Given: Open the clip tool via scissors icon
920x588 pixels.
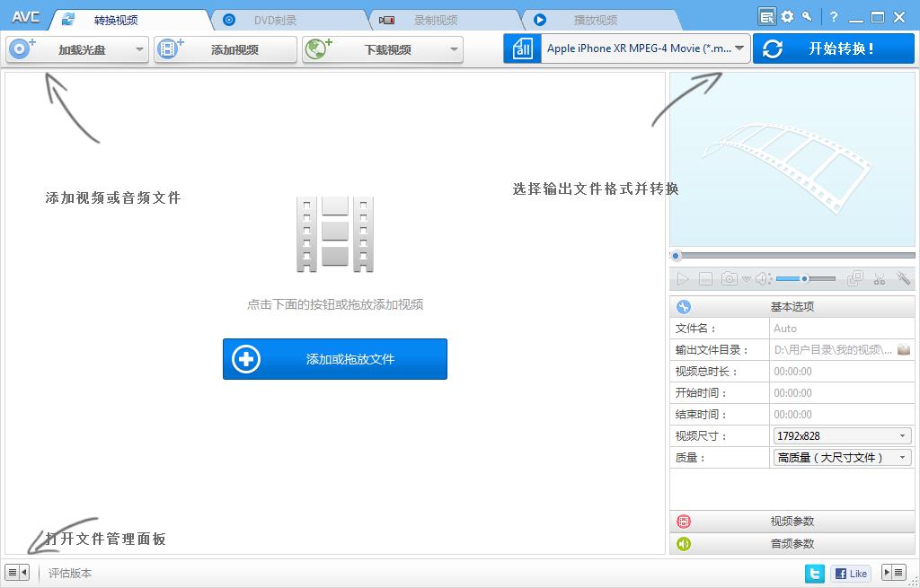Looking at the screenshot, I should 880,278.
